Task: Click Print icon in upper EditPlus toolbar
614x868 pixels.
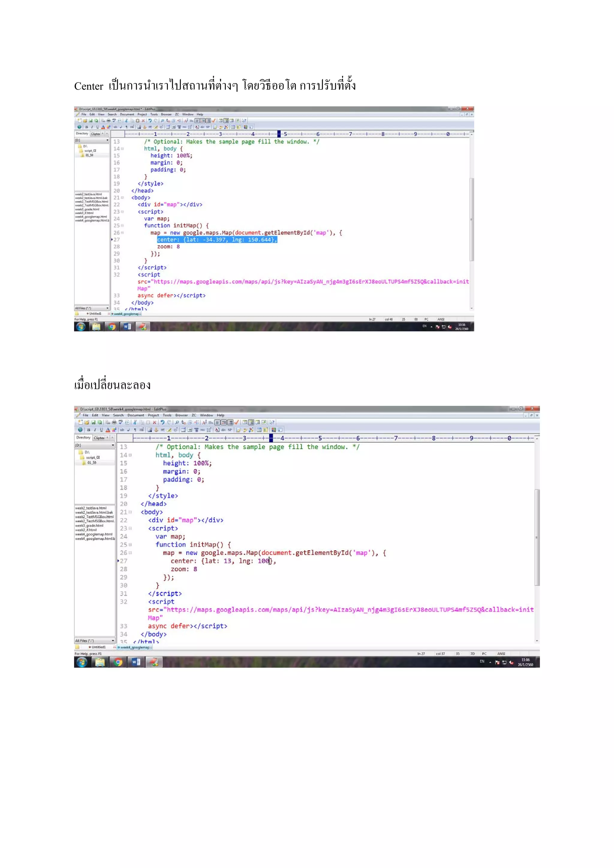Action: (x=109, y=120)
